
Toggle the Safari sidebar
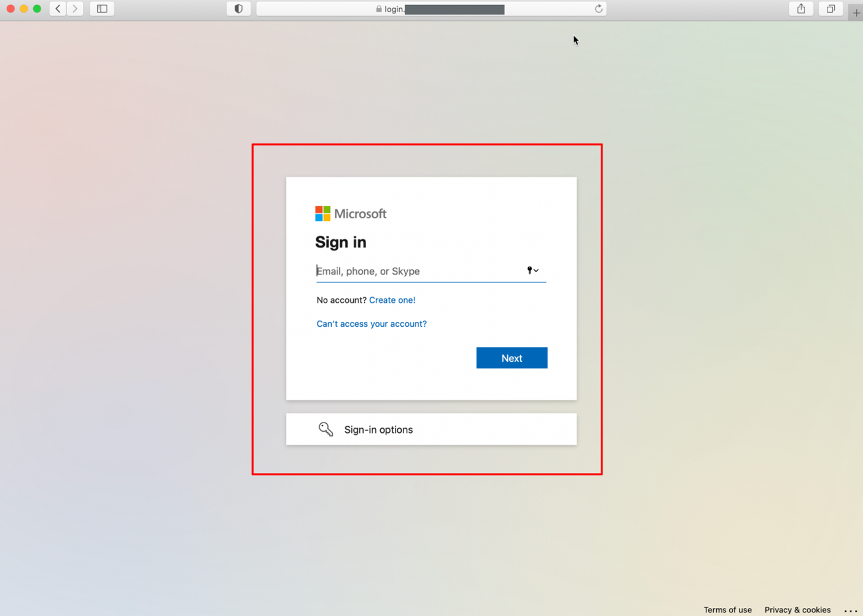click(102, 9)
